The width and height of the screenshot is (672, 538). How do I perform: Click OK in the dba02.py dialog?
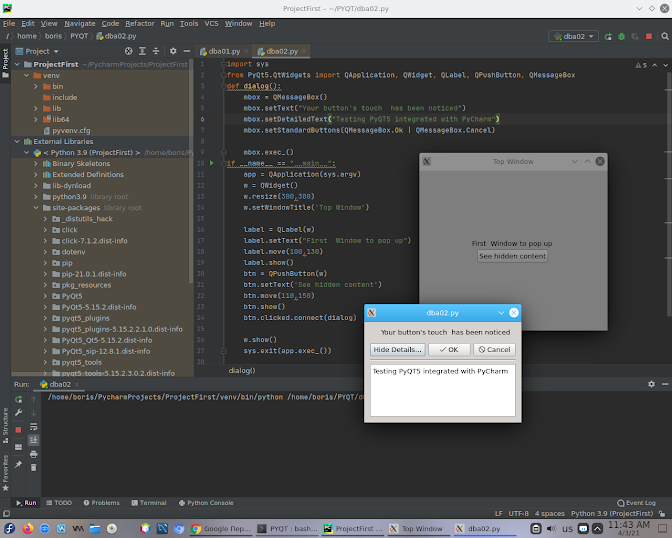449,350
